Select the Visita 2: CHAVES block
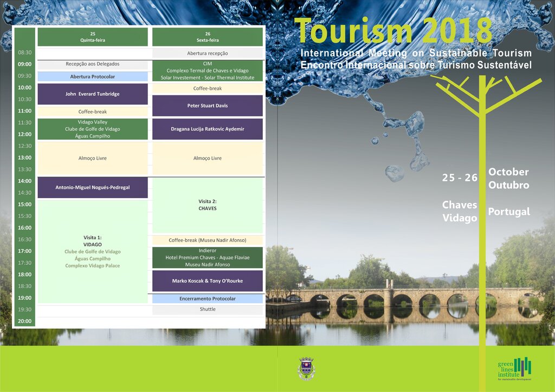This screenshot has height=392, width=555. pos(207,205)
